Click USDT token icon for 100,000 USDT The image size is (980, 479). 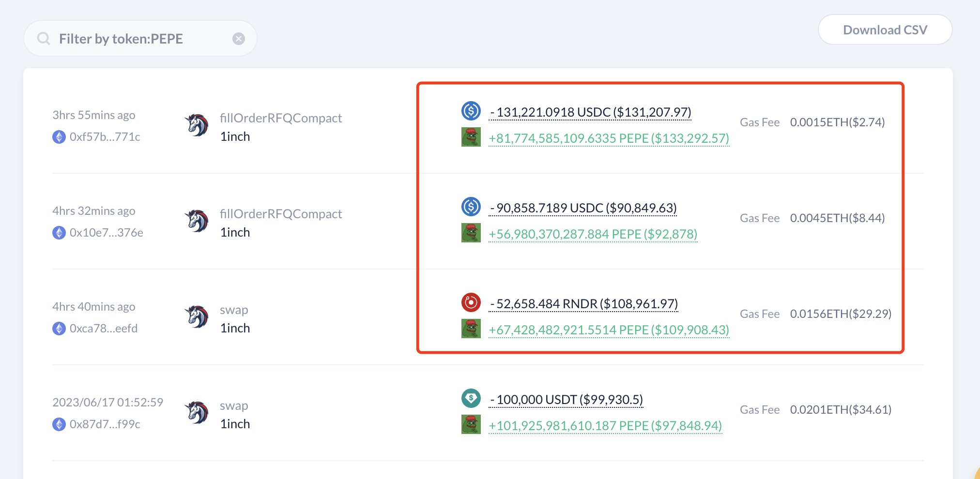(x=471, y=398)
